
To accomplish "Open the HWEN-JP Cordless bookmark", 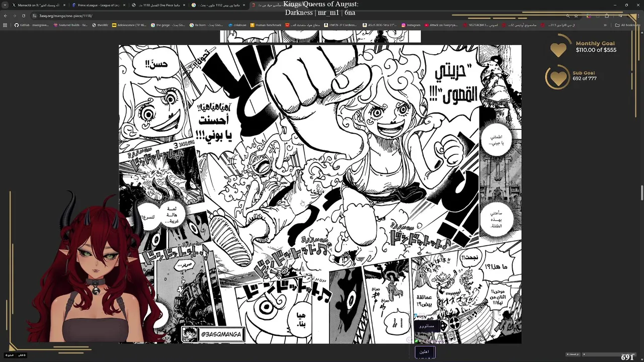I will 341,25.
